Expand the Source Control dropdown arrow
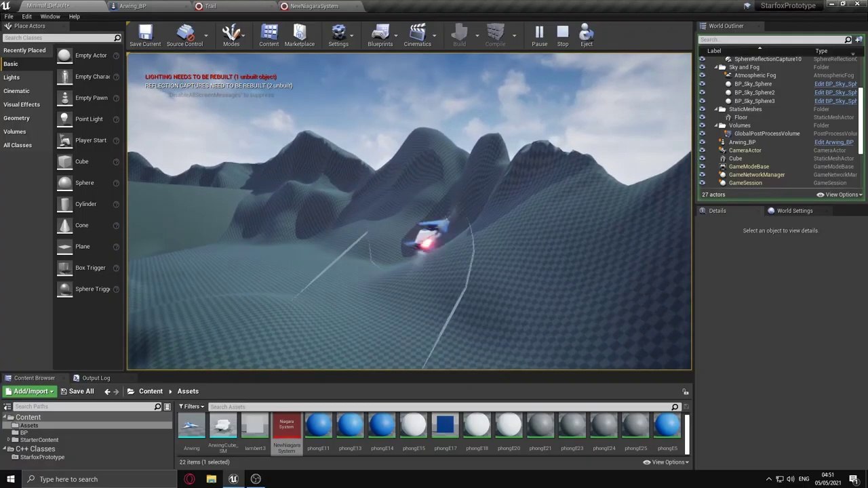Viewport: 868px width, 488px height. click(x=205, y=35)
